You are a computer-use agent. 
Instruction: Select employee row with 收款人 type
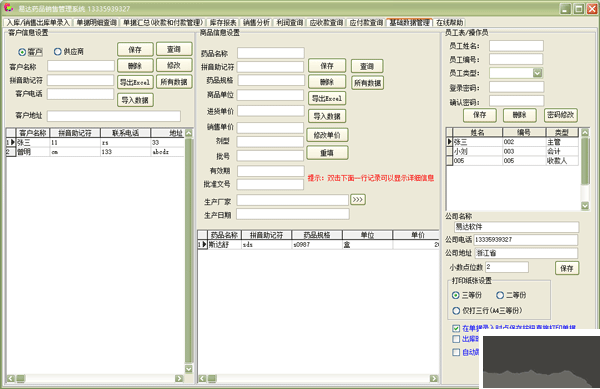click(x=512, y=161)
